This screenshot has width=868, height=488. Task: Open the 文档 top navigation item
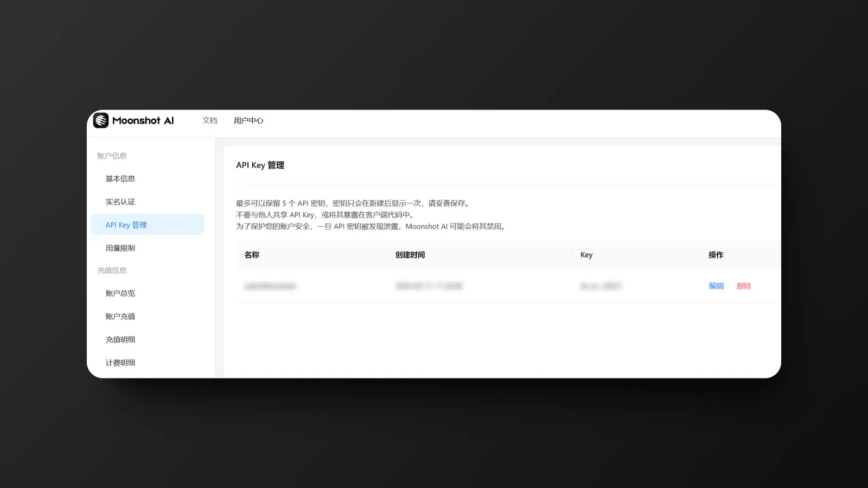[x=209, y=120]
